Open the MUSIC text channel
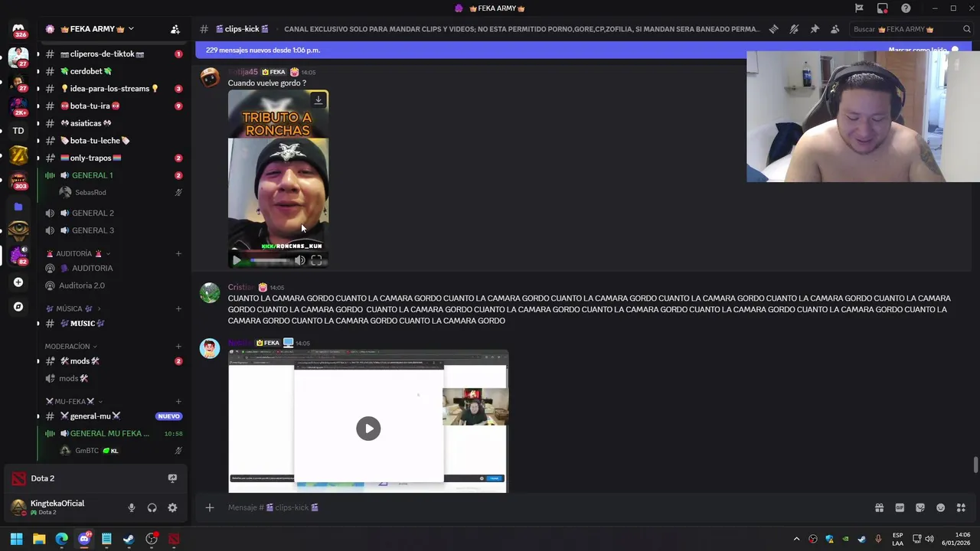The image size is (980, 551). point(113,323)
